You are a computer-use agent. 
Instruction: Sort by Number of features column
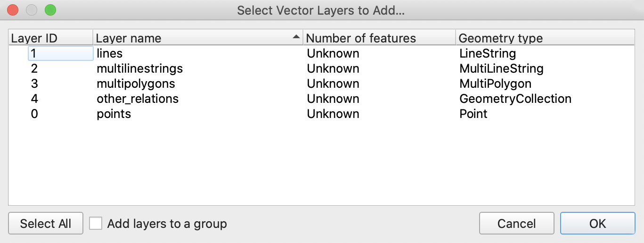coord(379,38)
